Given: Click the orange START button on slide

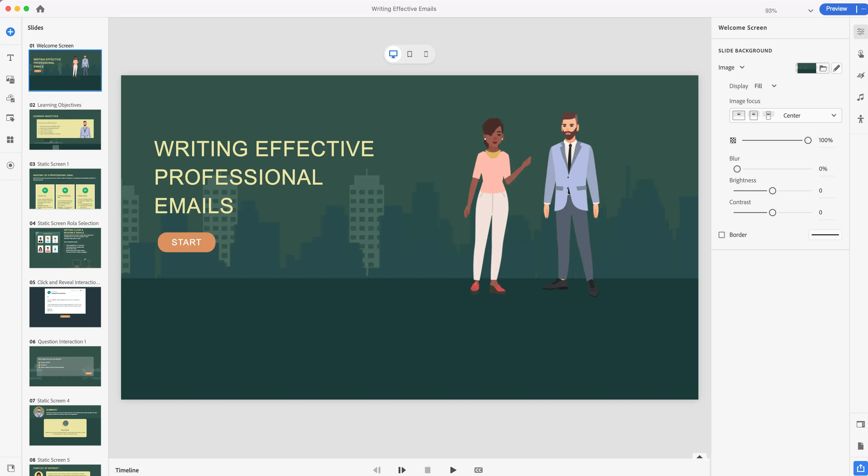Looking at the screenshot, I should click(x=186, y=242).
